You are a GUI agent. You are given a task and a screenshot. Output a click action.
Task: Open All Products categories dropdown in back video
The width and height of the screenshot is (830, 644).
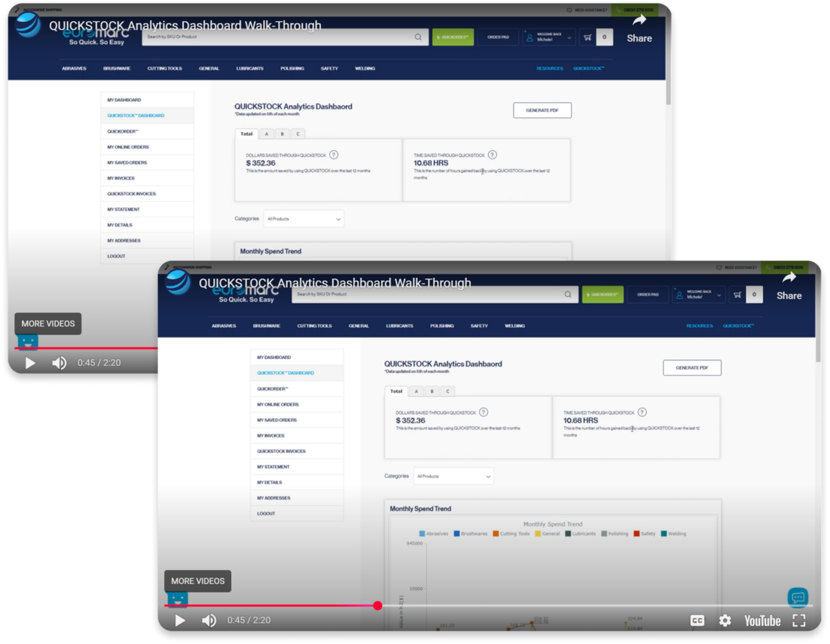304,219
